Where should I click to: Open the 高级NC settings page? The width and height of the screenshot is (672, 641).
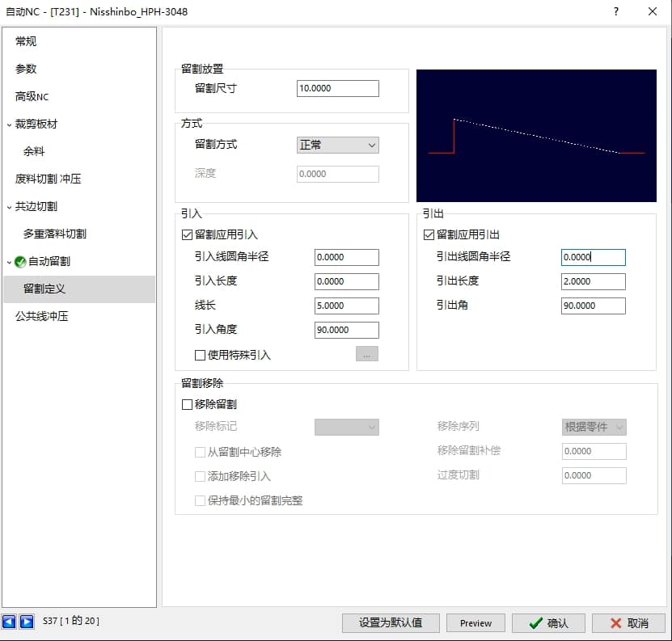click(32, 96)
